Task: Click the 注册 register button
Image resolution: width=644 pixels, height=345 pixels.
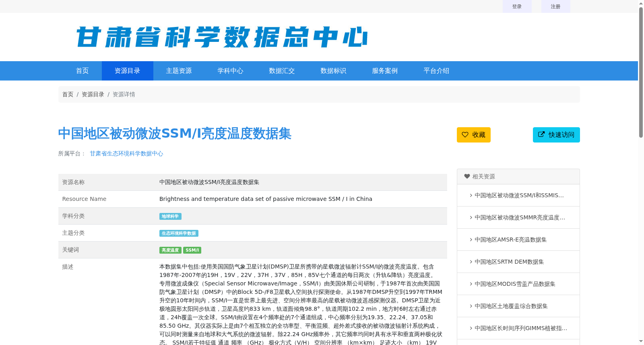Action: point(556,6)
